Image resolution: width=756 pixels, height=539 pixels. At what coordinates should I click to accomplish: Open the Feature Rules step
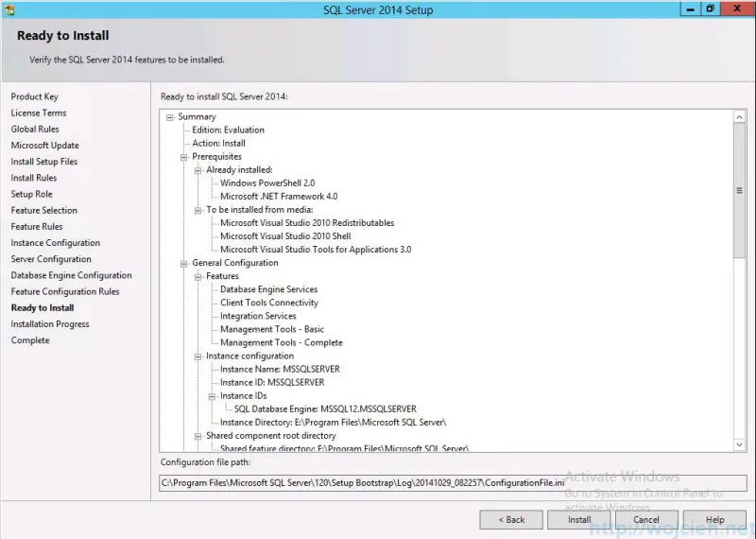[x=37, y=227]
